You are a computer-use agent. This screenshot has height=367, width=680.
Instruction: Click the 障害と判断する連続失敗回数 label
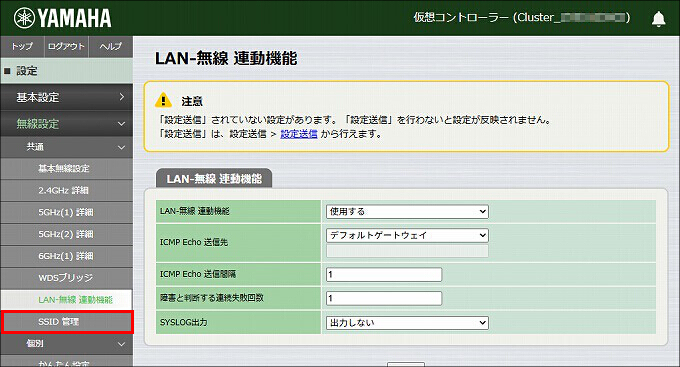(212, 298)
